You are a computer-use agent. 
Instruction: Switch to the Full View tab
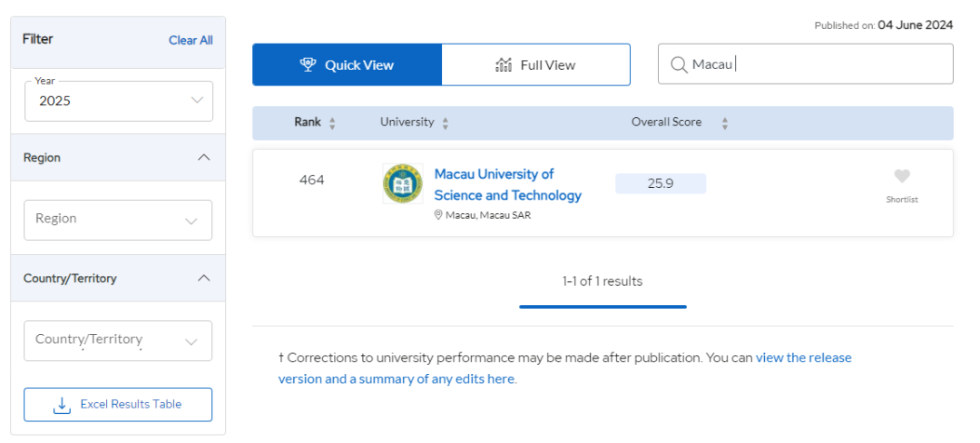535,64
